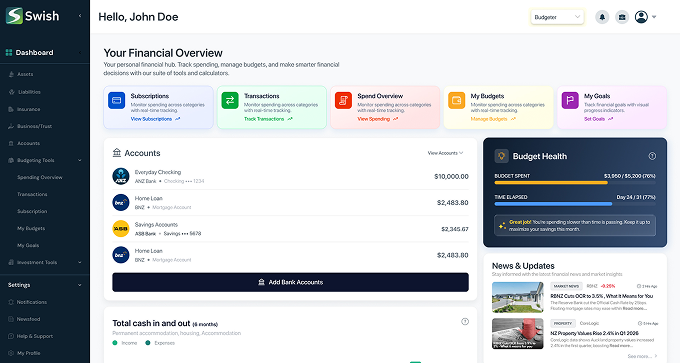Click the See more link in News & Updates

point(642,356)
